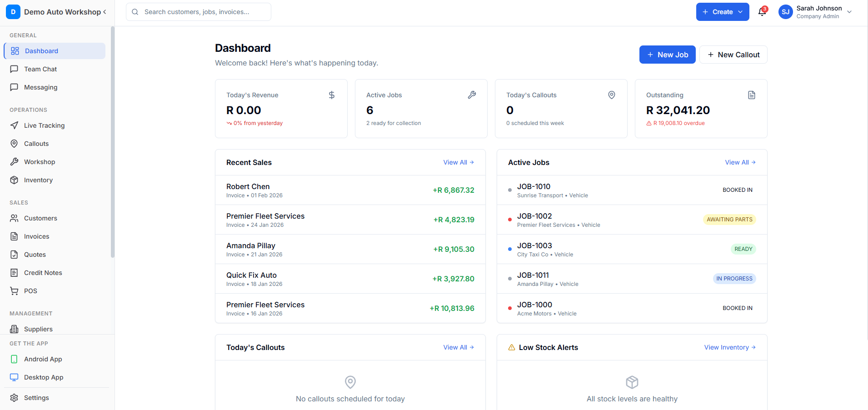The image size is (868, 410).
Task: Open the Team Chat panel
Action: click(x=40, y=69)
